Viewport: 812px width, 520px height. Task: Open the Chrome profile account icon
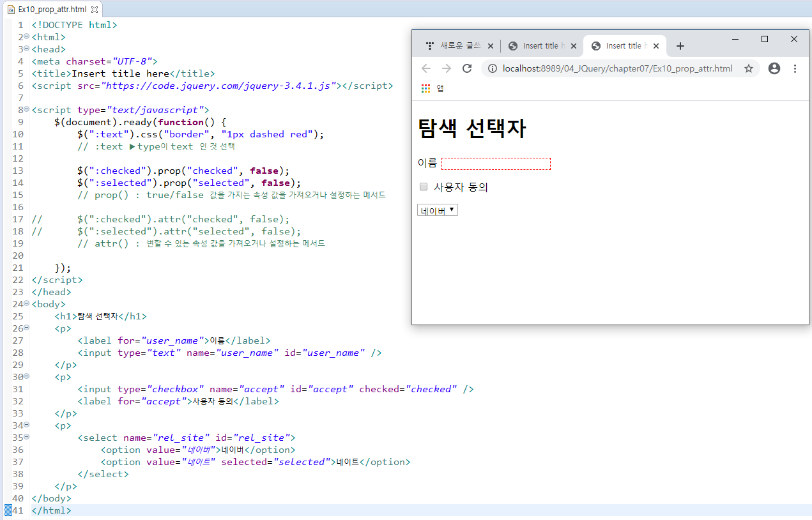(x=774, y=68)
